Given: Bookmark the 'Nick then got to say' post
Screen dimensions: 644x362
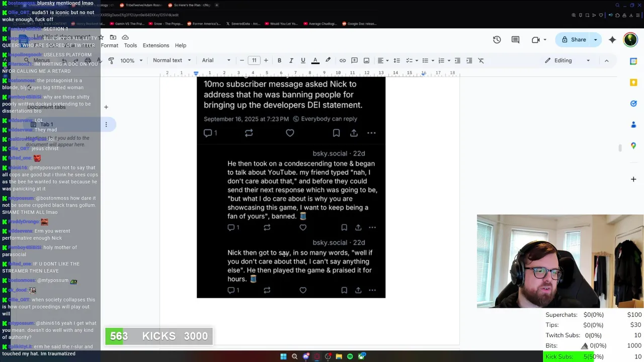Looking at the screenshot, I should (x=344, y=290).
